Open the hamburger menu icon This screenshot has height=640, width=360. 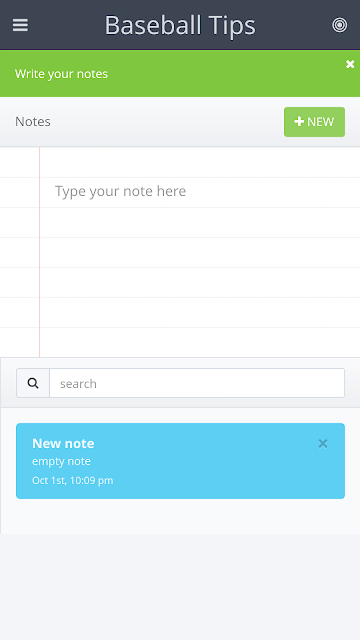point(20,25)
